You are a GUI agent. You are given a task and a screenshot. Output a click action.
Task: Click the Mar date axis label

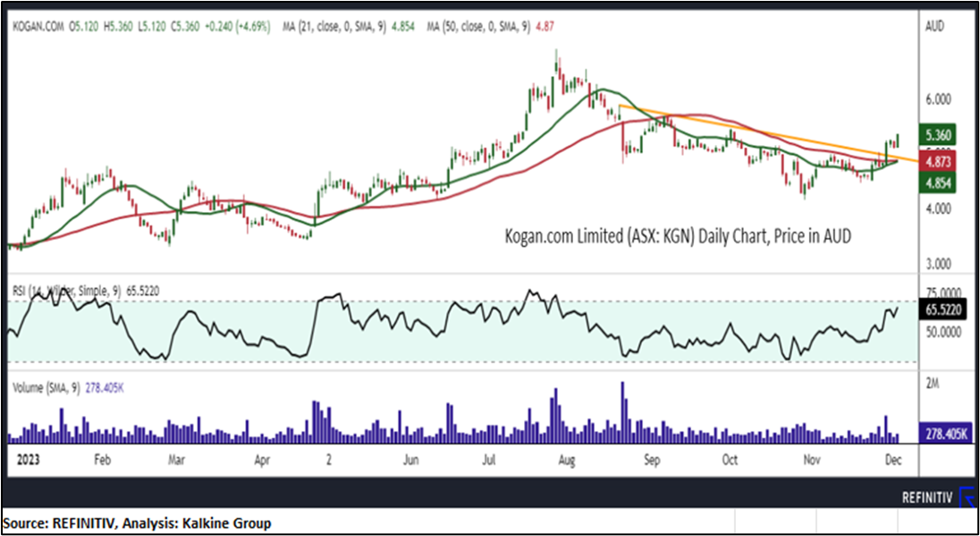pos(176,460)
